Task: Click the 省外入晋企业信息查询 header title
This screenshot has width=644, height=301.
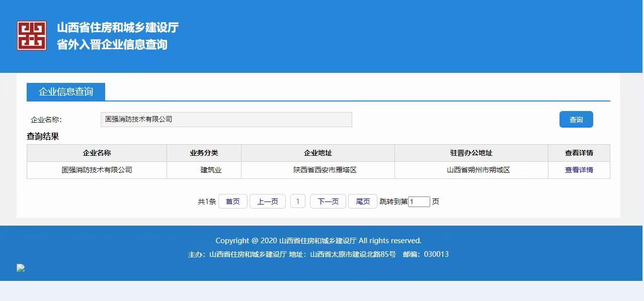Action: point(112,45)
